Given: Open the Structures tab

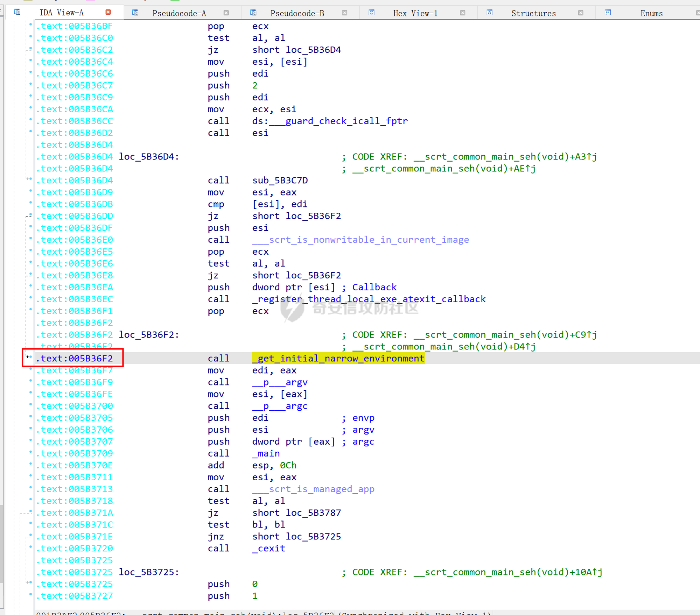Looking at the screenshot, I should pos(533,13).
